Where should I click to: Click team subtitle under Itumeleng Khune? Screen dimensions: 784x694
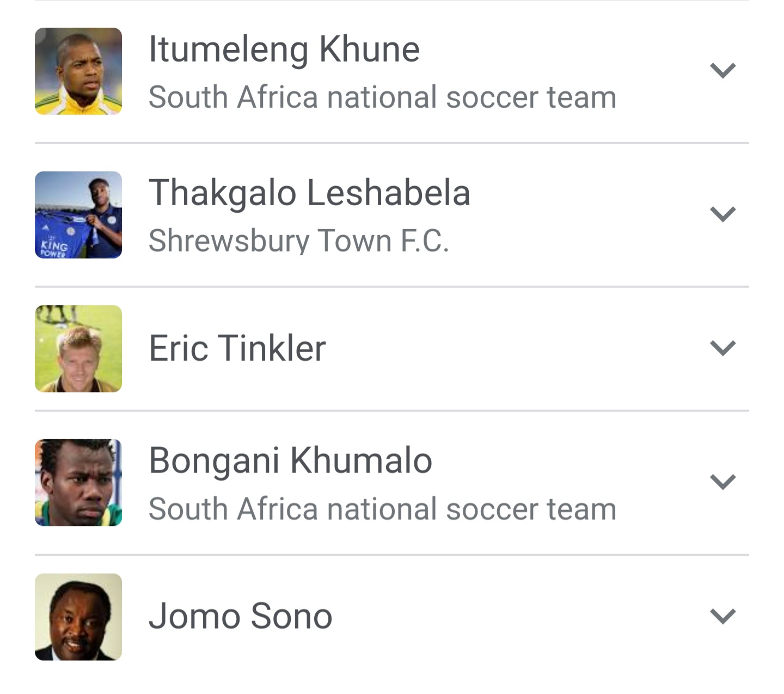tap(382, 97)
